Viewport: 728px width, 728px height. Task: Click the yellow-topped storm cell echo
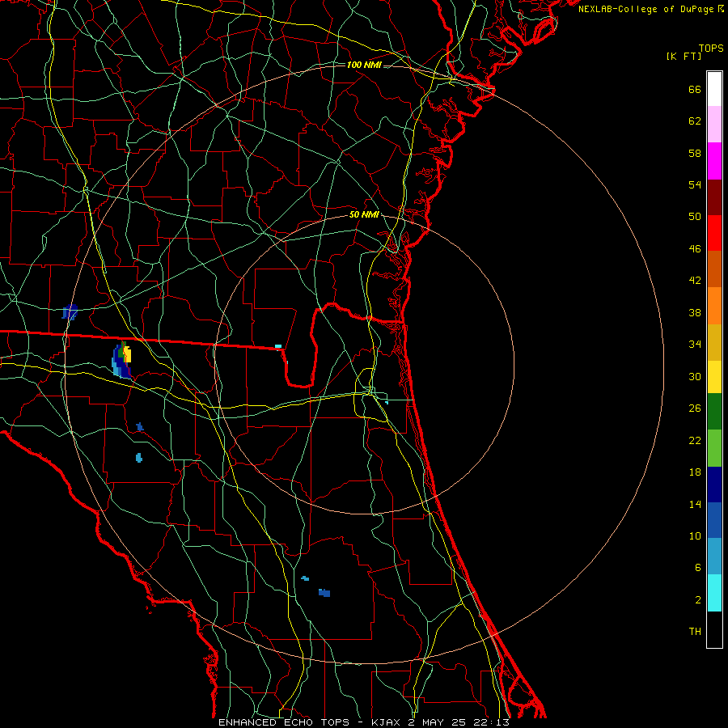point(122,360)
